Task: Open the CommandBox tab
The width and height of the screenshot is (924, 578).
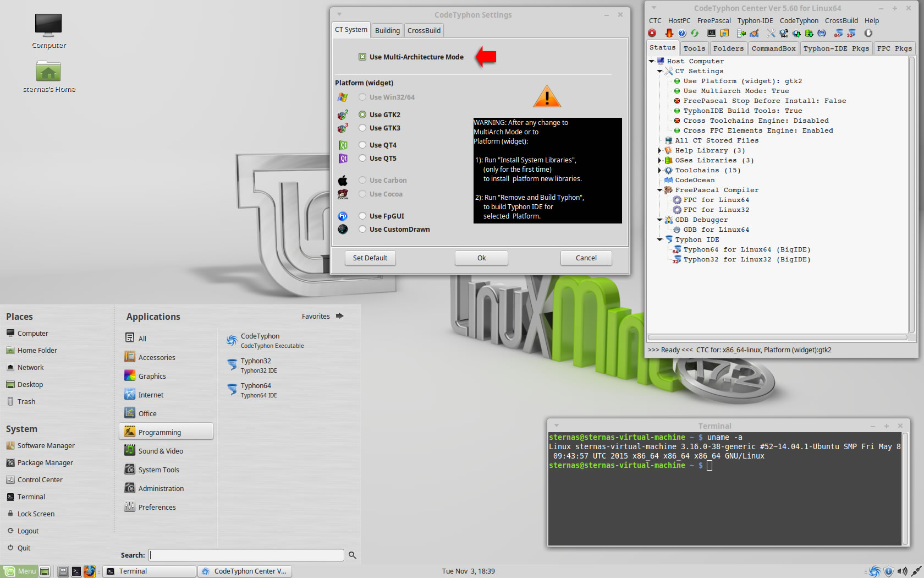Action: coord(773,48)
